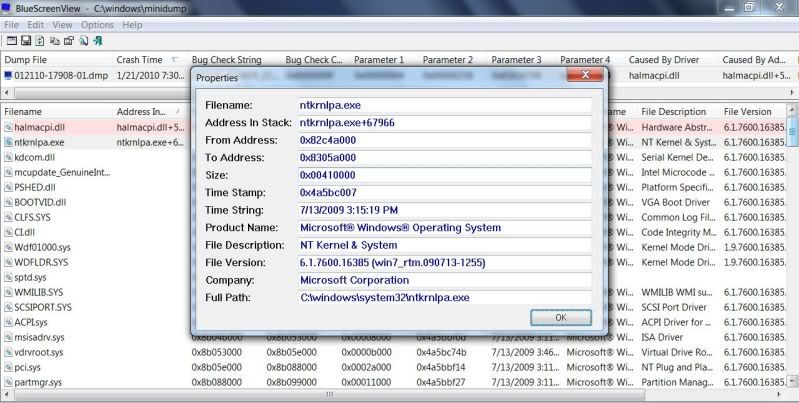The height and width of the screenshot is (403, 799).
Task: Click the file icon next to partmgr.sys
Action: 8,382
